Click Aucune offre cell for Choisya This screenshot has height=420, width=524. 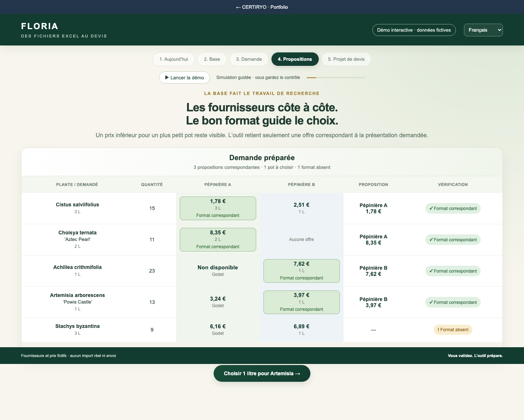(302, 239)
